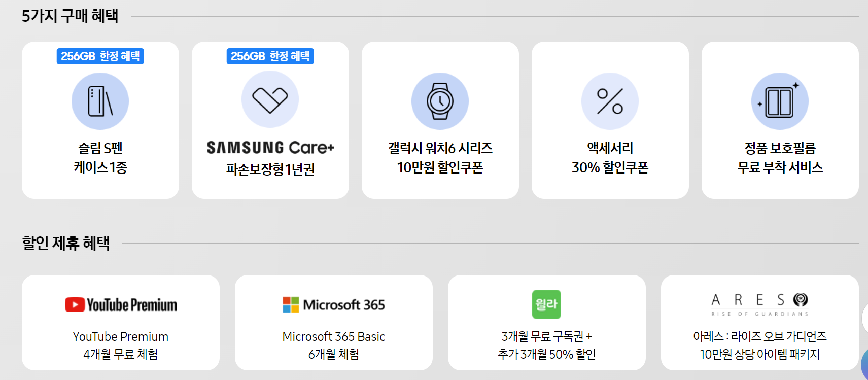Click the green 윌라 app icon
The height and width of the screenshot is (380, 868).
(x=546, y=303)
